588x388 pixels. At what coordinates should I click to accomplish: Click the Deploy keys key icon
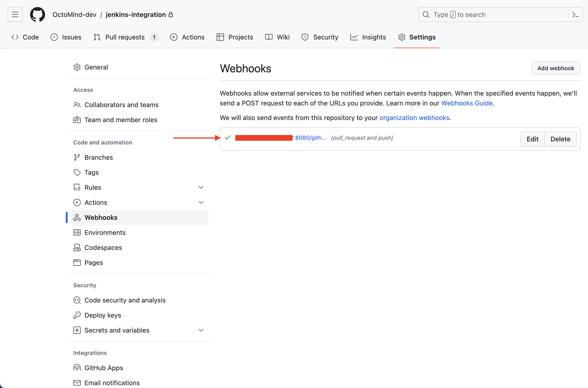click(x=77, y=315)
